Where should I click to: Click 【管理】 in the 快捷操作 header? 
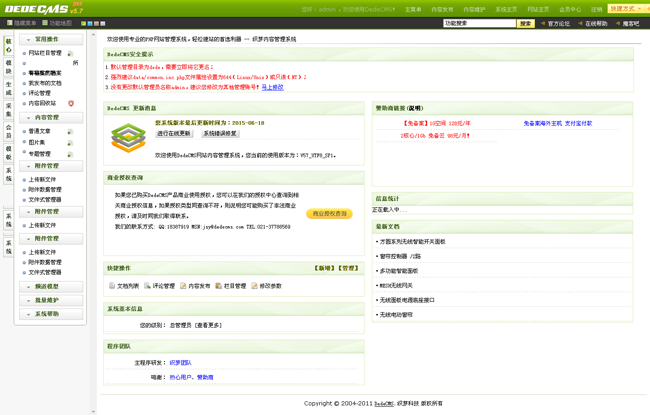348,268
